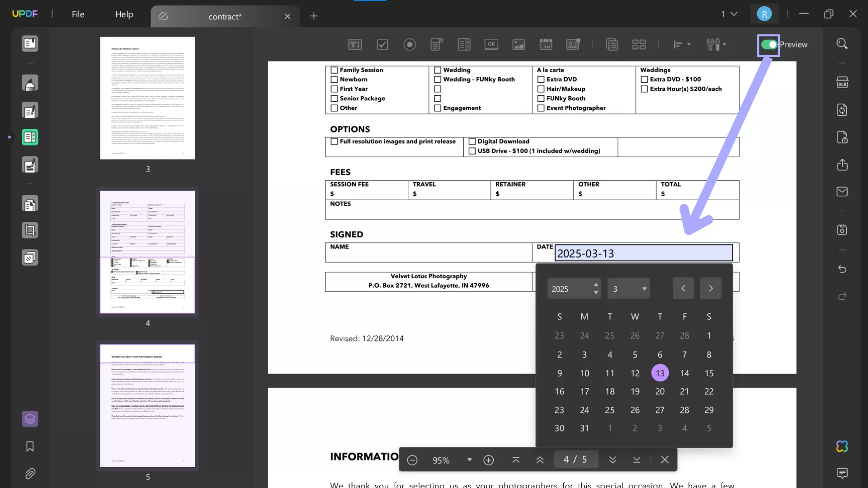Zoom in with the plus button
This screenshot has height=488, width=868.
pyautogui.click(x=489, y=460)
